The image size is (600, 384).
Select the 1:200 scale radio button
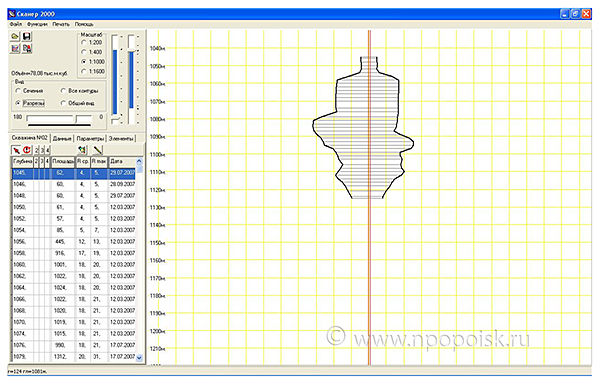click(x=84, y=42)
